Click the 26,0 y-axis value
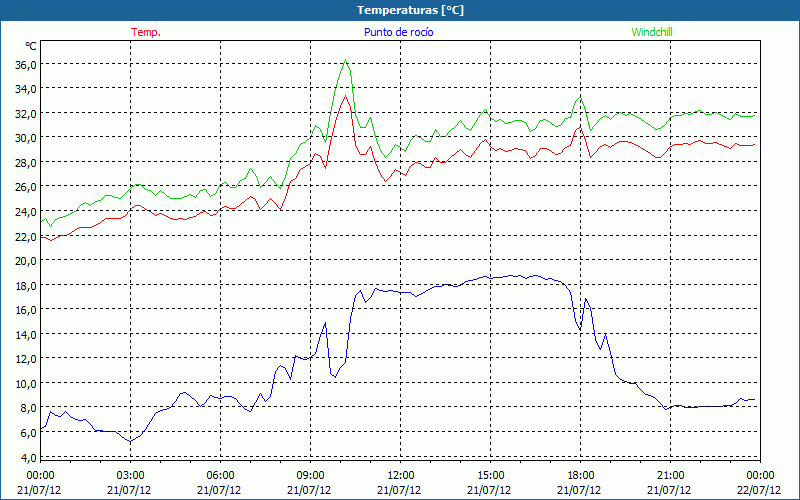Screen dimensions: 800x500 coord(27,187)
